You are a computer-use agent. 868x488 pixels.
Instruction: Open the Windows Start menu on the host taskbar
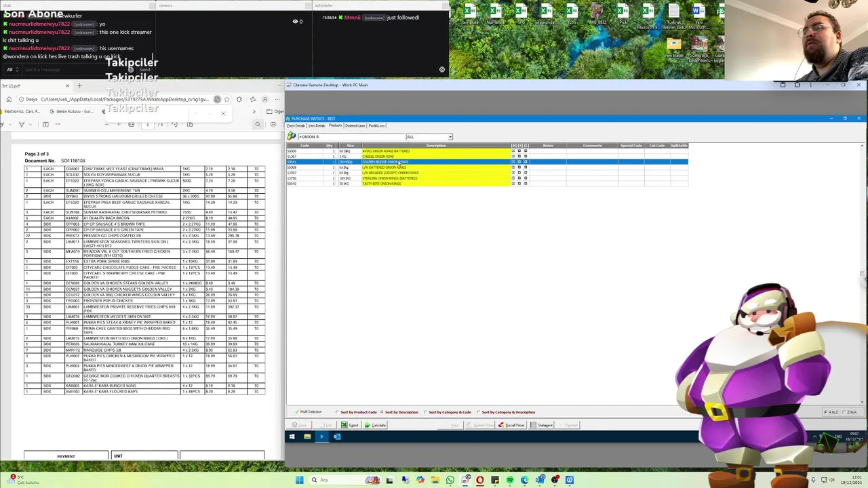point(299,480)
